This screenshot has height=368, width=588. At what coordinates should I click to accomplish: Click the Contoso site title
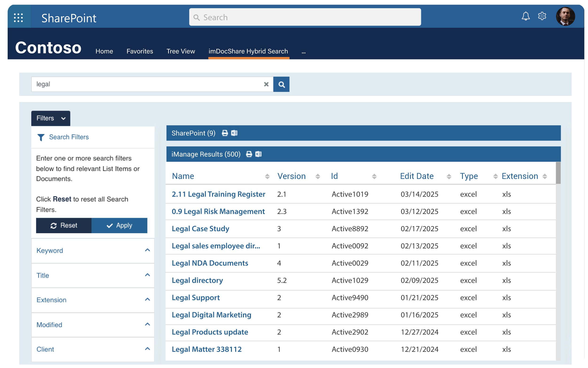[48, 48]
